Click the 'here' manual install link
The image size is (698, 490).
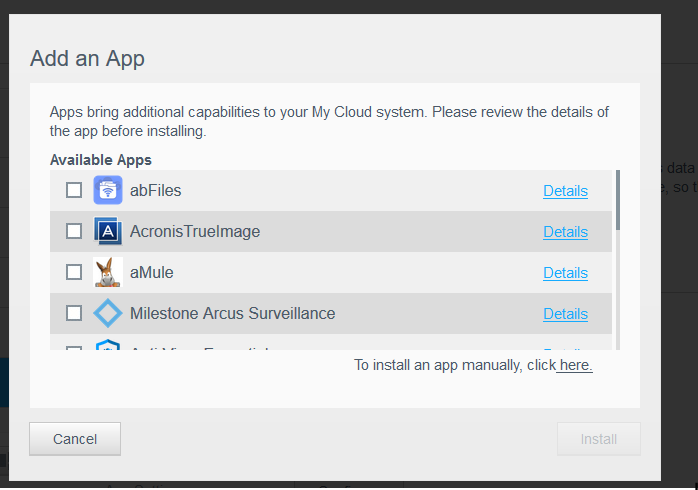(575, 365)
